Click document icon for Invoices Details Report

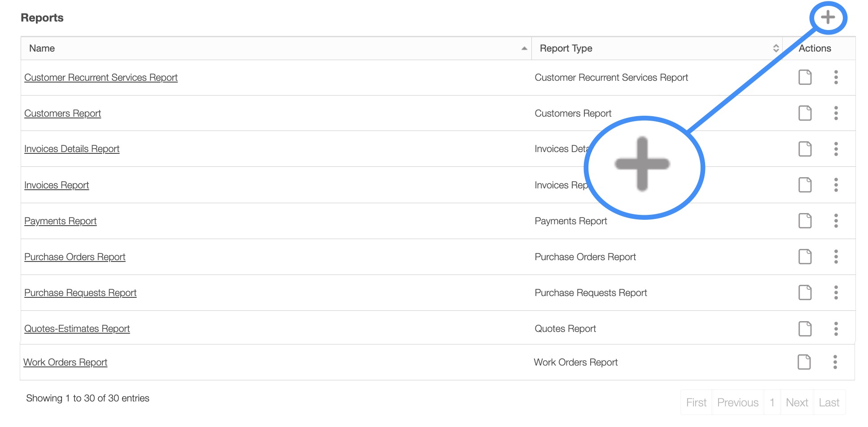(805, 149)
